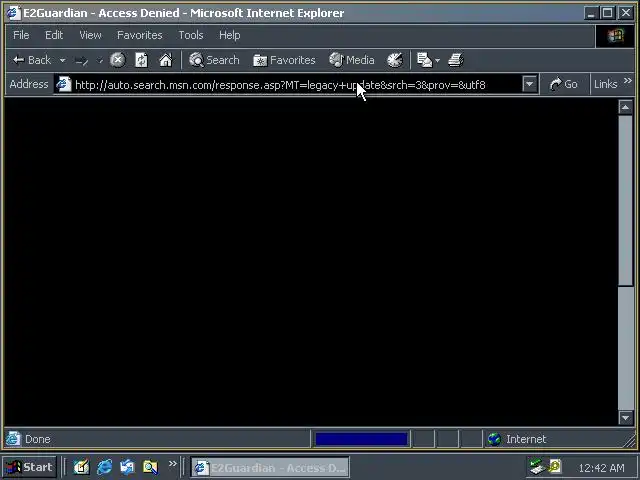The width and height of the screenshot is (640, 480).
Task: Open the Tools menu
Action: (191, 35)
